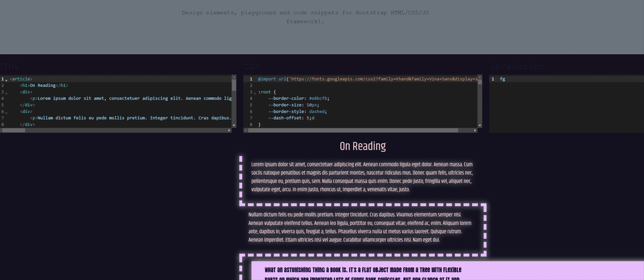This screenshot has width=644, height=280.
Task: Click the CSS editor vertical scrollbar thumb
Action: click(480, 82)
